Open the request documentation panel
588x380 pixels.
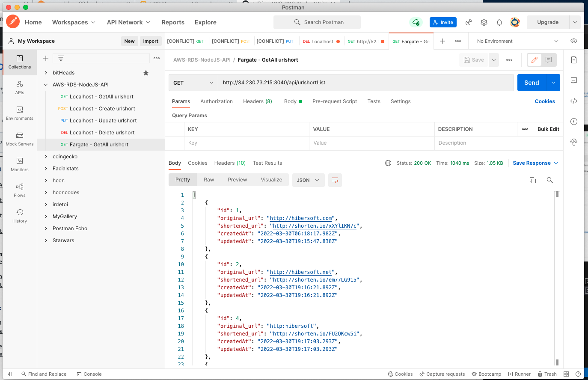[573, 60]
